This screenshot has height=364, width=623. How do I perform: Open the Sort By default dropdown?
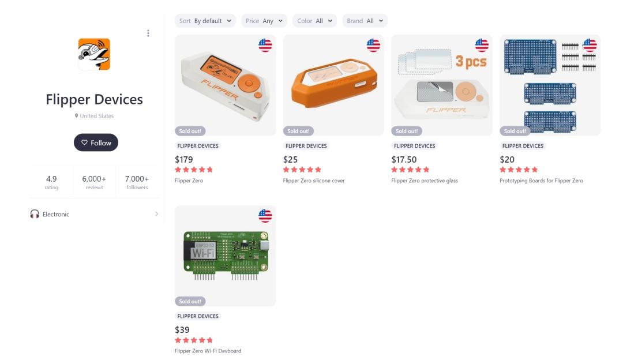[205, 21]
